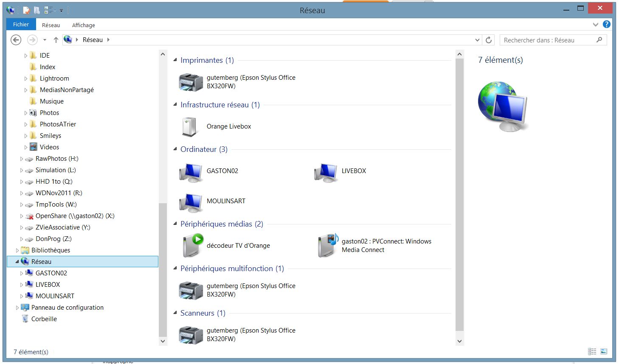619x364 pixels.
Task: Click the network icon in the address bar
Action: (68, 40)
